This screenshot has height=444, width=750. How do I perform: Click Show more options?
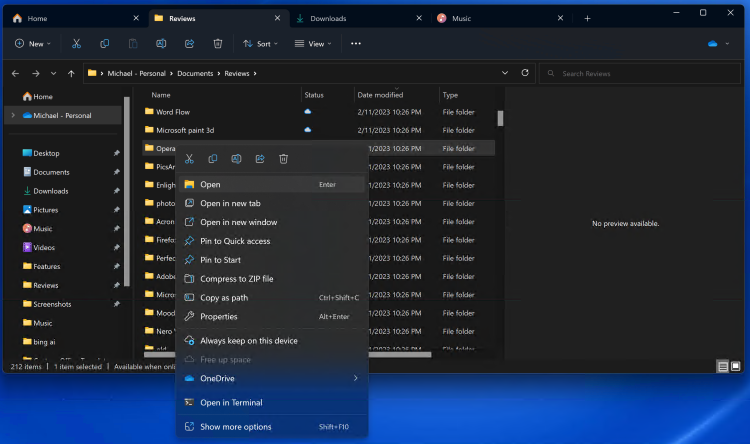point(235,427)
